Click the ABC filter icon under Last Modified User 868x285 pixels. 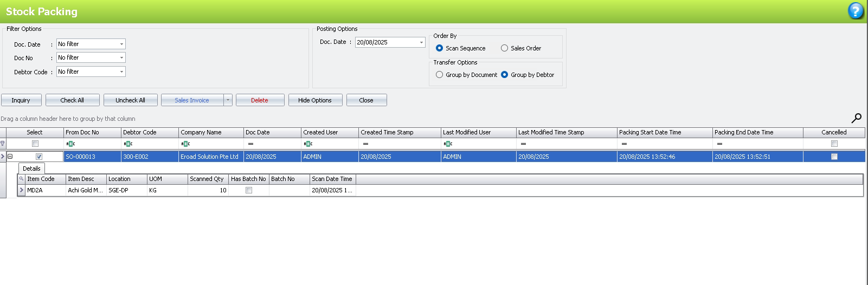coord(448,144)
